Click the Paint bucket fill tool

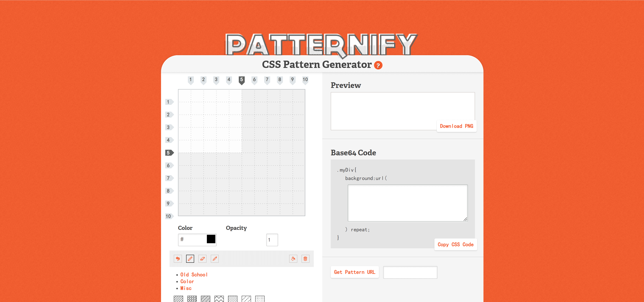click(x=293, y=259)
